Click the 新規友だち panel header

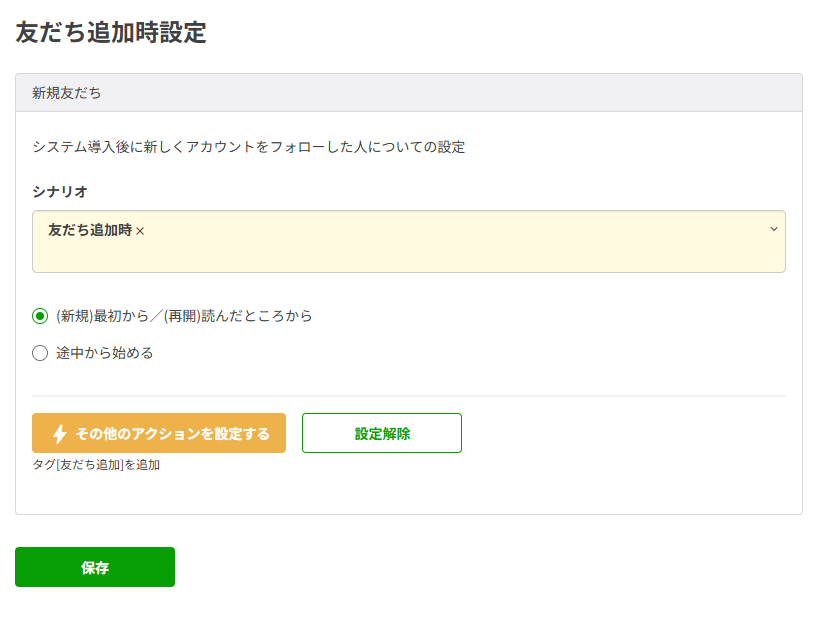66,93
